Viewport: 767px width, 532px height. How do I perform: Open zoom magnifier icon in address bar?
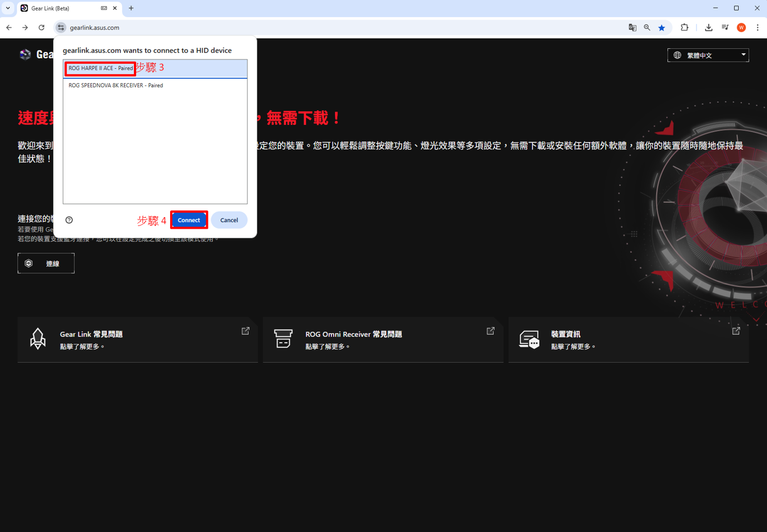pos(647,27)
